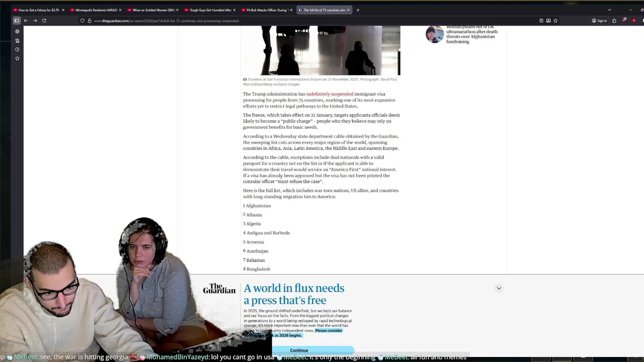Minimize the browser window
The width and height of the screenshot is (644, 362).
(x=630, y=10)
